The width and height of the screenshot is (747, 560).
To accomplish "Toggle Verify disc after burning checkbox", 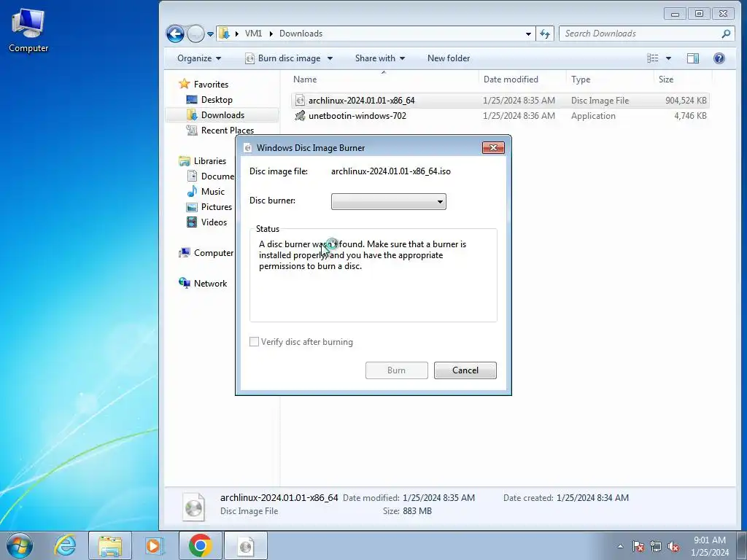I will coord(255,342).
